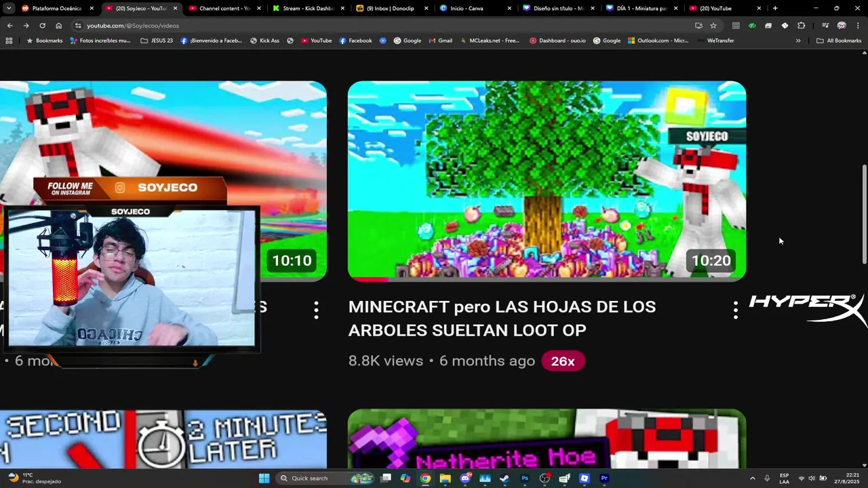Image resolution: width=868 pixels, height=488 pixels.
Task: Open the browser home page icon
Action: coord(58,25)
